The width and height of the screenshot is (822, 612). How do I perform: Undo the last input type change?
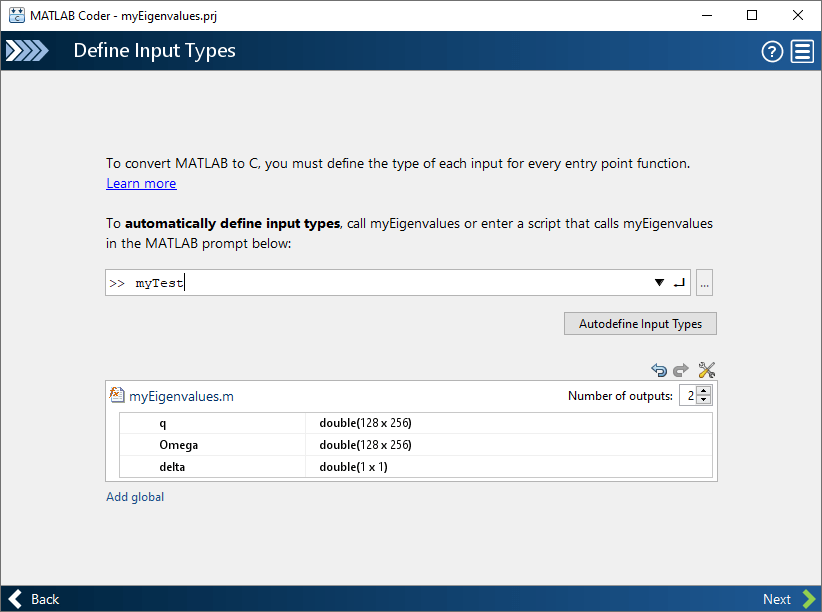pos(659,370)
